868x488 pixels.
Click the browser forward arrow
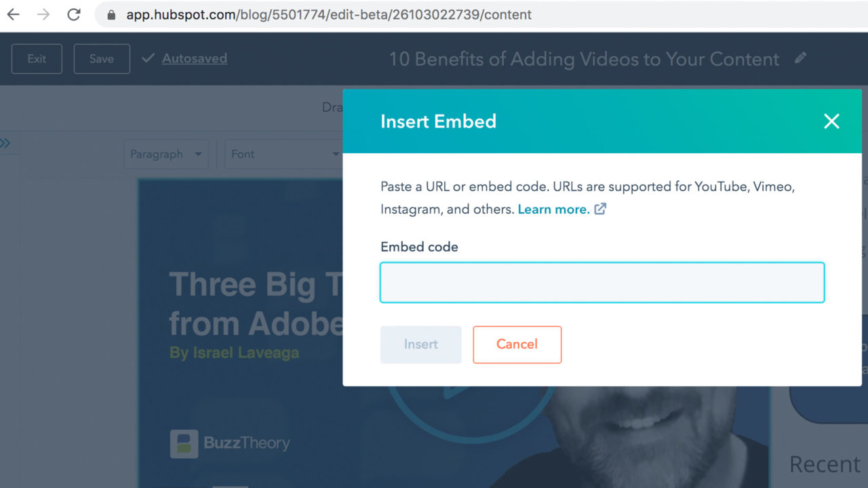(x=43, y=14)
